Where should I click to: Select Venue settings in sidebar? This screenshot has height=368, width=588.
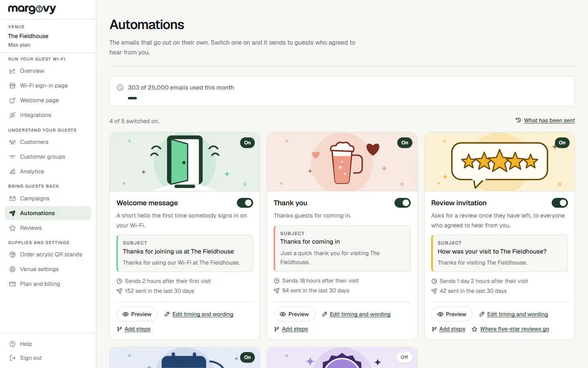(x=48, y=269)
